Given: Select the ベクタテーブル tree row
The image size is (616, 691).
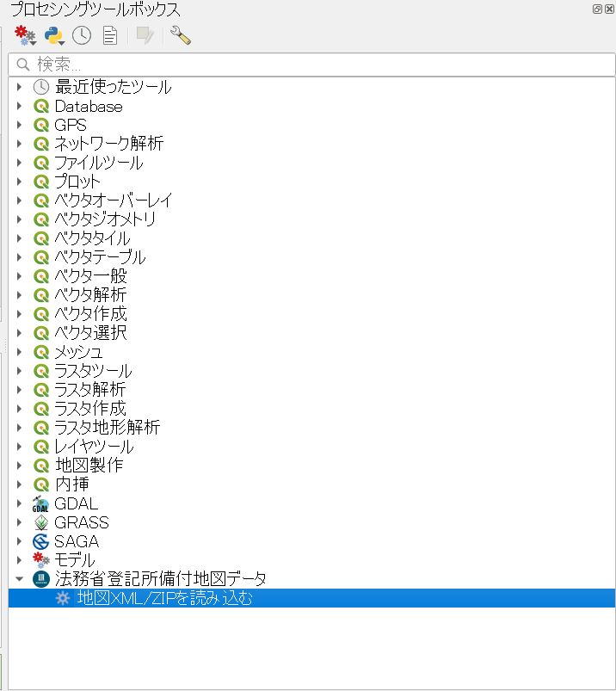Looking at the screenshot, I should (311, 257).
